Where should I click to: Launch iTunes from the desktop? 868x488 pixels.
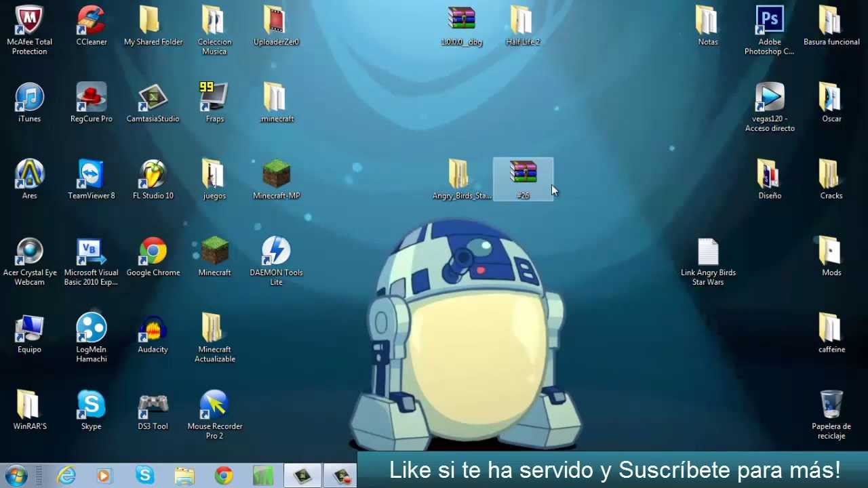point(29,102)
